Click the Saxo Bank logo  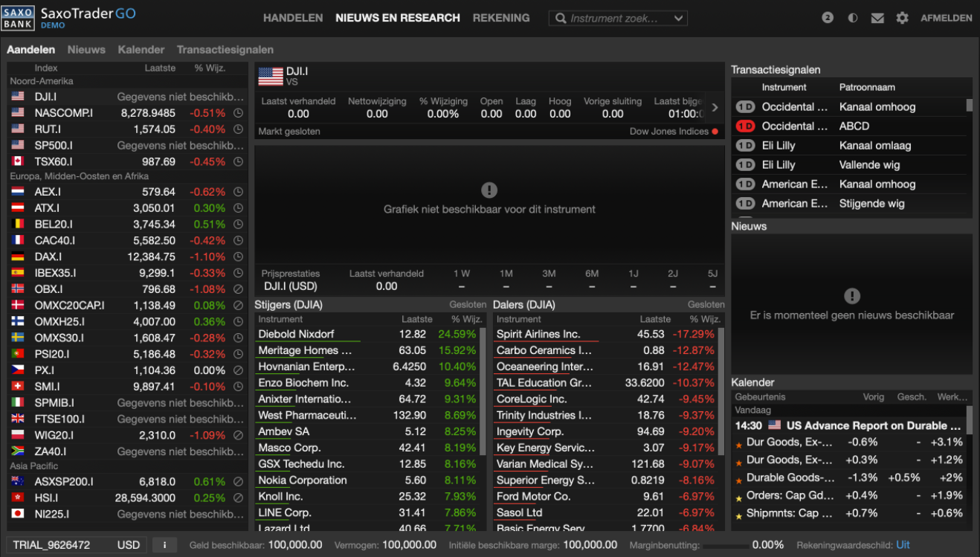(x=18, y=18)
